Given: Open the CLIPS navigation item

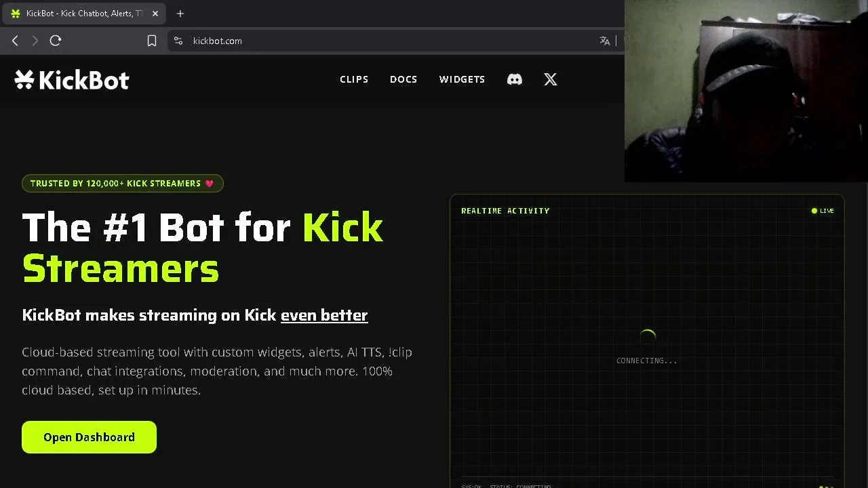Looking at the screenshot, I should pos(354,79).
